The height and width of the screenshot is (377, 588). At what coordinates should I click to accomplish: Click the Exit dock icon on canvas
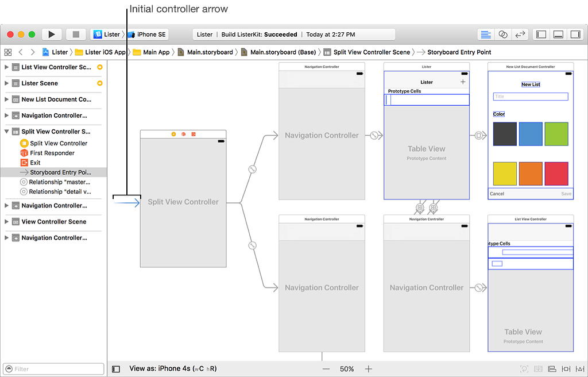click(193, 134)
